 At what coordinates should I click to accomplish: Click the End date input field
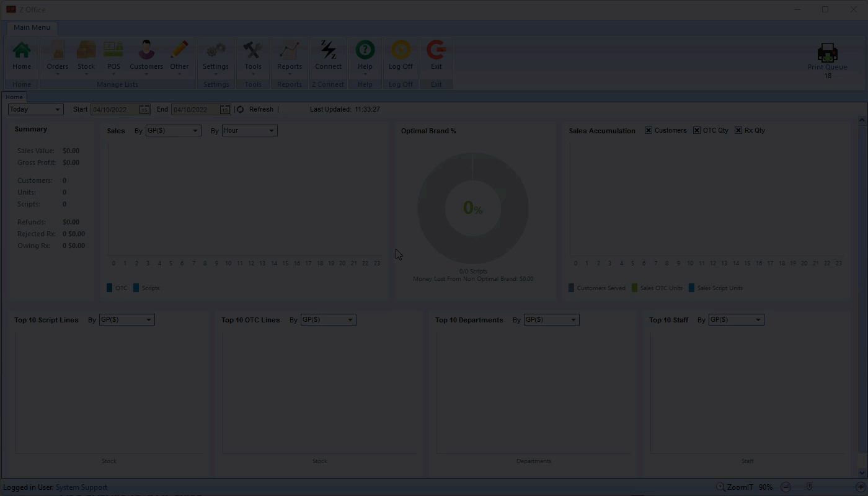(x=195, y=110)
